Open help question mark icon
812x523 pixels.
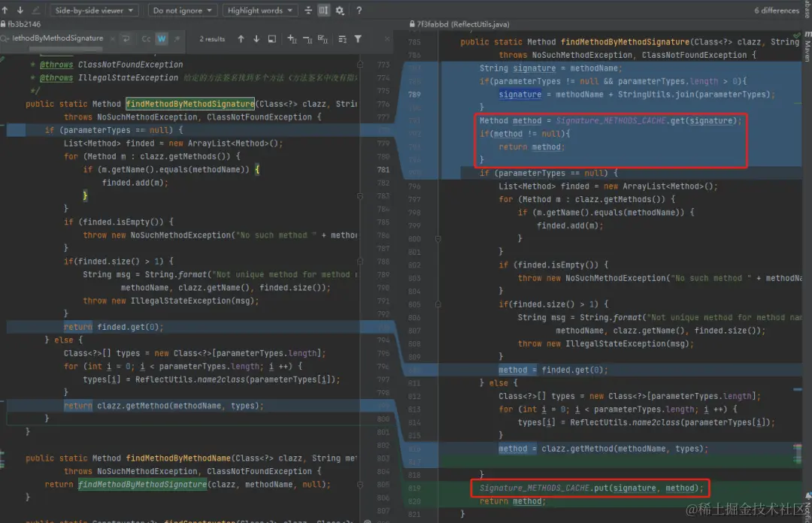(359, 11)
